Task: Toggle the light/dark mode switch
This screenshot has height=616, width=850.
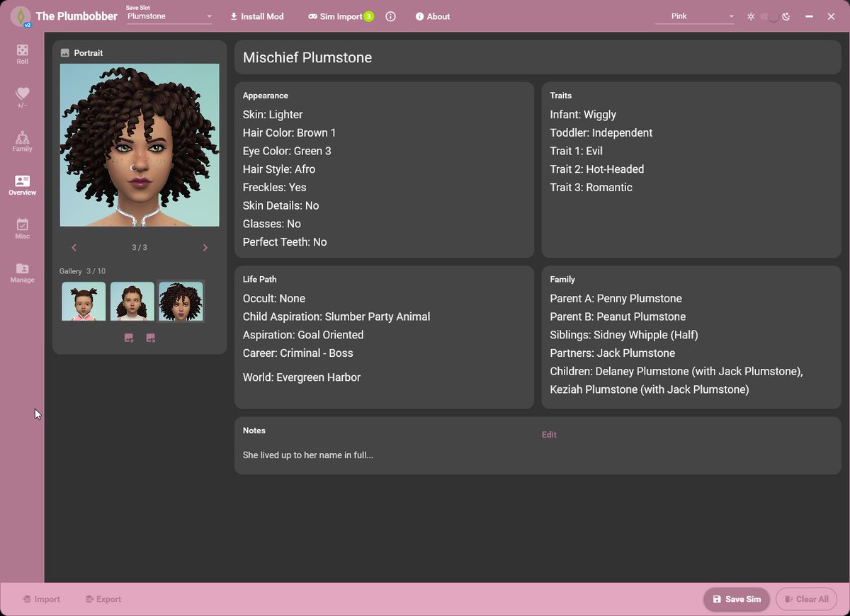Action: click(x=769, y=16)
